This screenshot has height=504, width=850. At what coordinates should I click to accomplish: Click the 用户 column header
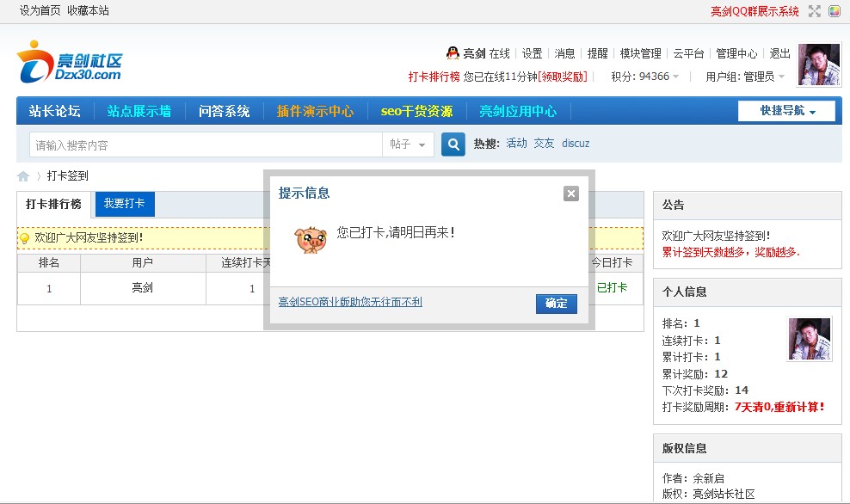tap(143, 263)
